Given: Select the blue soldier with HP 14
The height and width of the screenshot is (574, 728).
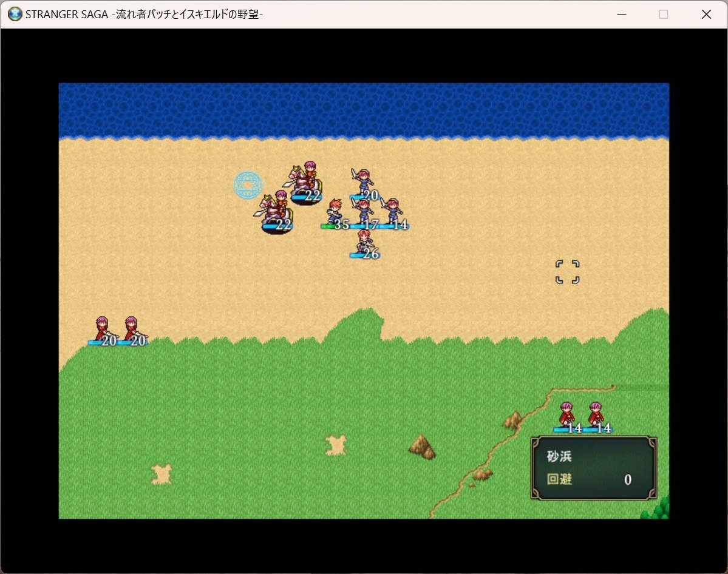Looking at the screenshot, I should pyautogui.click(x=393, y=214).
